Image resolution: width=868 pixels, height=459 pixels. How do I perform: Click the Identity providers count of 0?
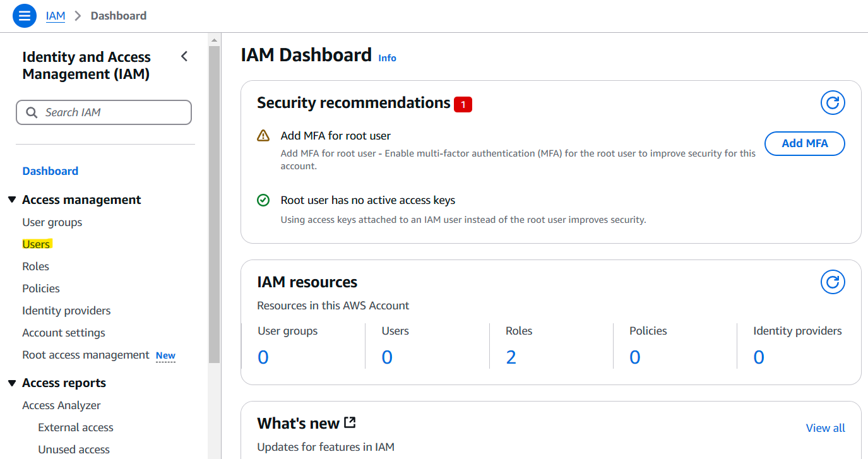[759, 357]
